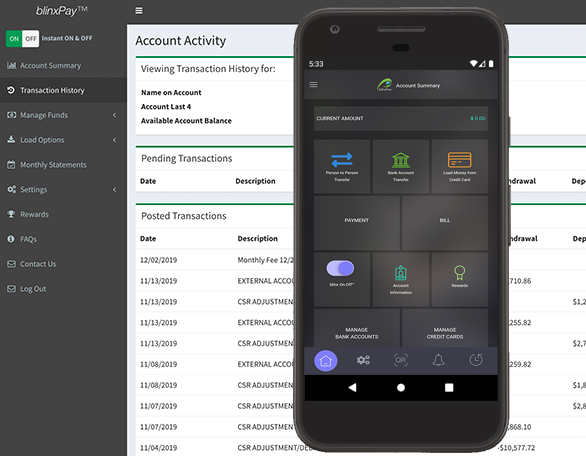Click Log Out in the sidebar
Image resolution: width=586 pixels, height=456 pixels.
[33, 289]
